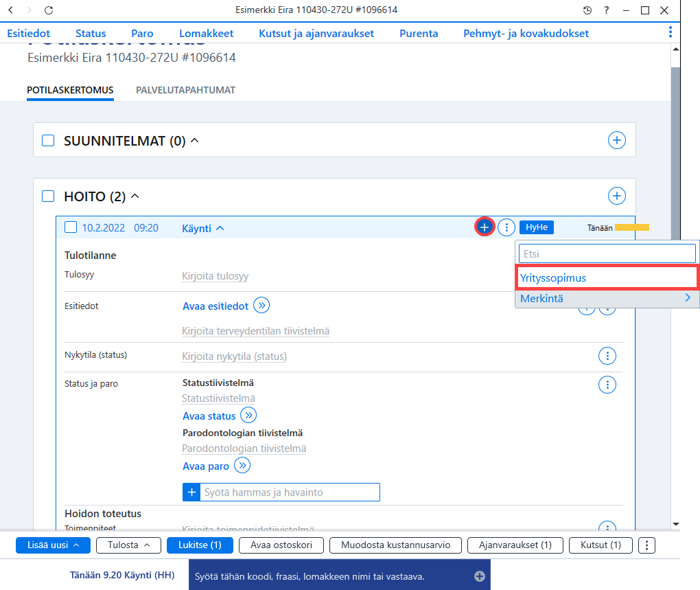Click HyHe badge on visit row
Screen dimensions: 700x590
coord(537,227)
